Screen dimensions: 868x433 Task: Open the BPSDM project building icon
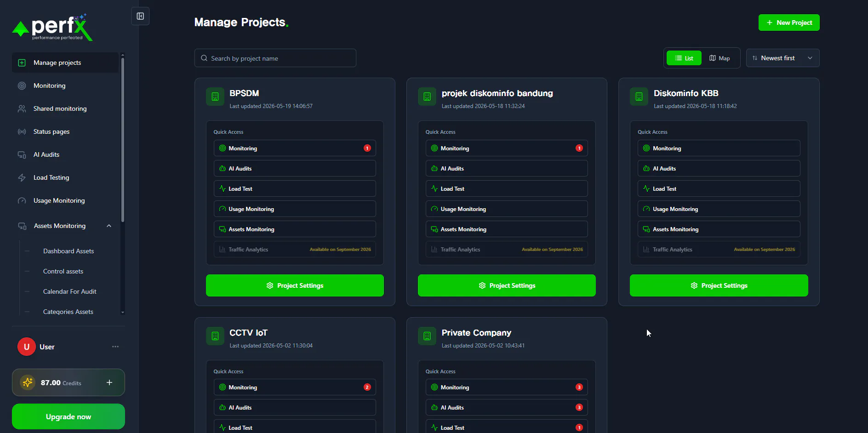click(215, 97)
